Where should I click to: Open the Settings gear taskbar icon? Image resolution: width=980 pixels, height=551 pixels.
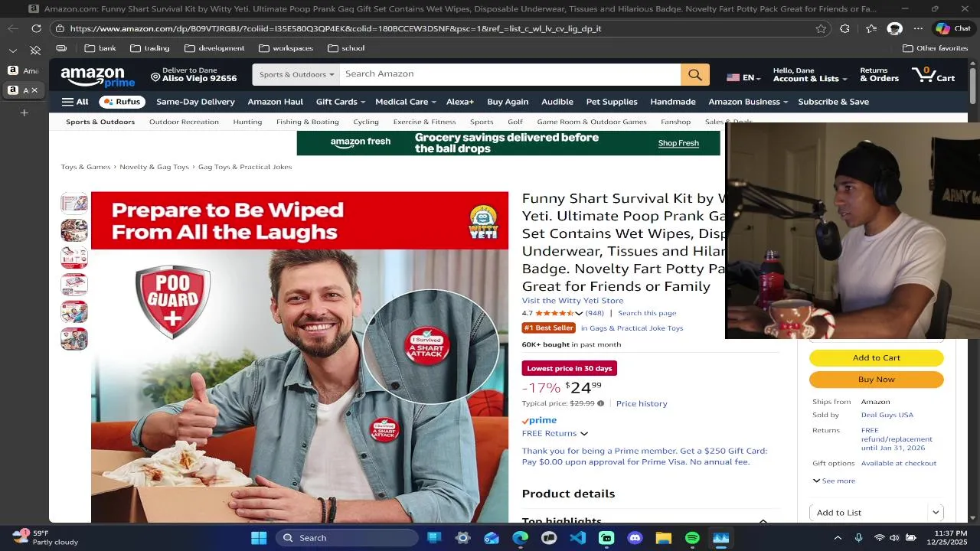[x=462, y=538]
